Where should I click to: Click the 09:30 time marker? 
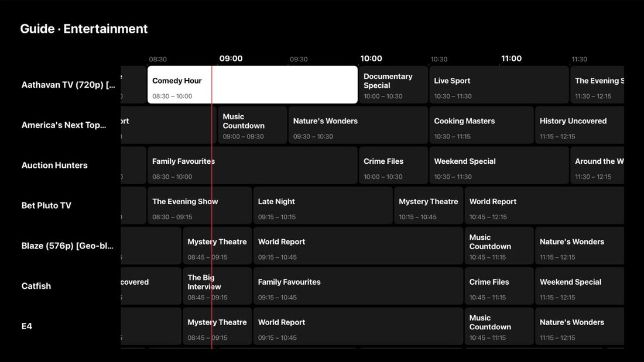click(x=299, y=59)
